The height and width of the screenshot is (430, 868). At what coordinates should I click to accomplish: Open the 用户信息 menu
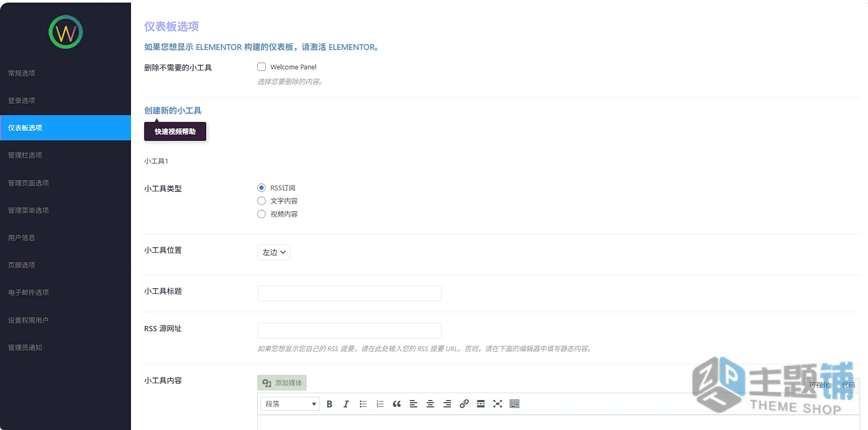[x=65, y=238]
